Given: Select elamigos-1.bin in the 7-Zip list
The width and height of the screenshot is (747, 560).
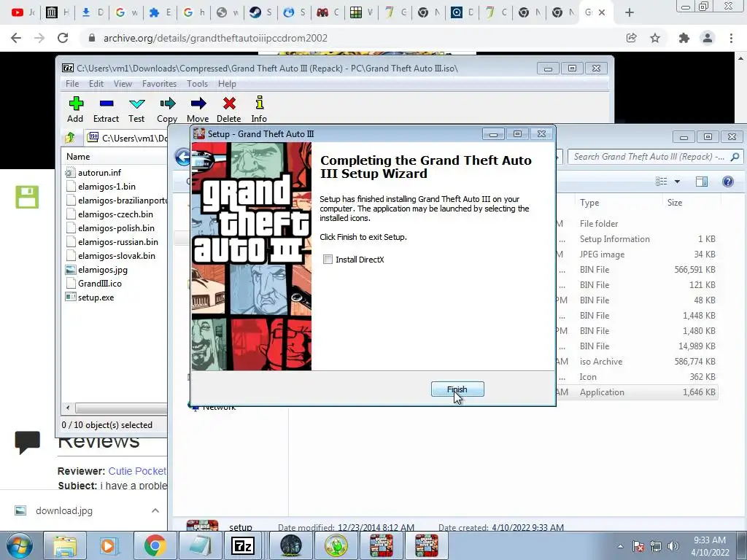Looking at the screenshot, I should coord(107,186).
